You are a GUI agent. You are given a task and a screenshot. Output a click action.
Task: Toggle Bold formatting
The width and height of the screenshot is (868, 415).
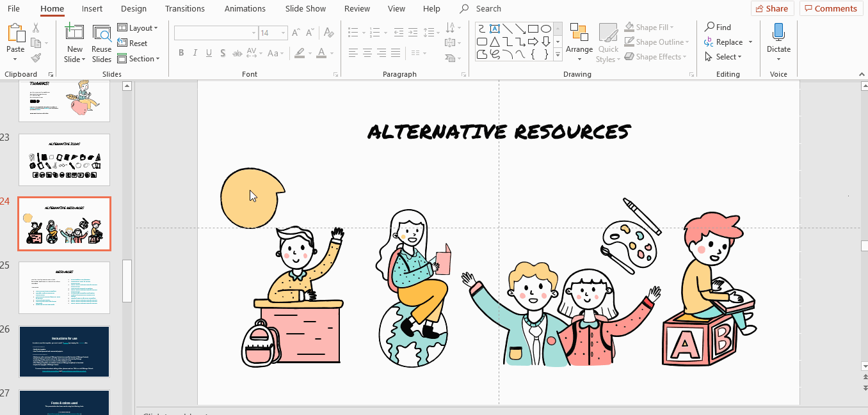[x=181, y=53]
